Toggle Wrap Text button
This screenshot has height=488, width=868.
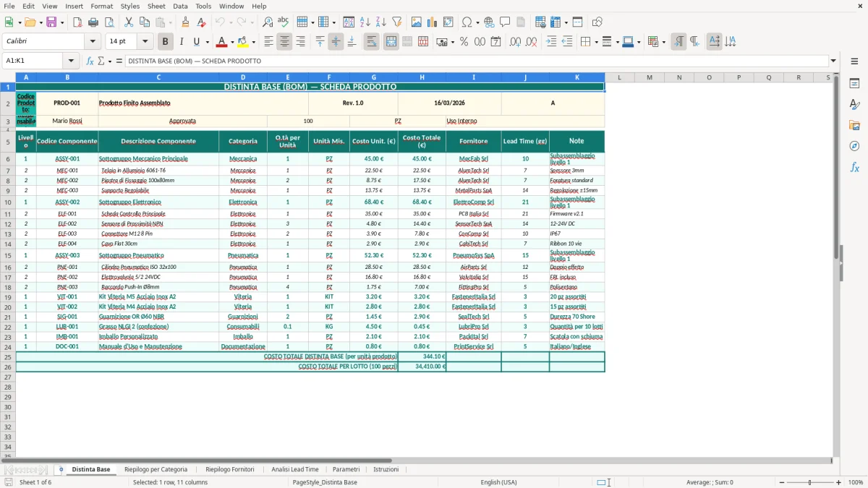pos(371,42)
